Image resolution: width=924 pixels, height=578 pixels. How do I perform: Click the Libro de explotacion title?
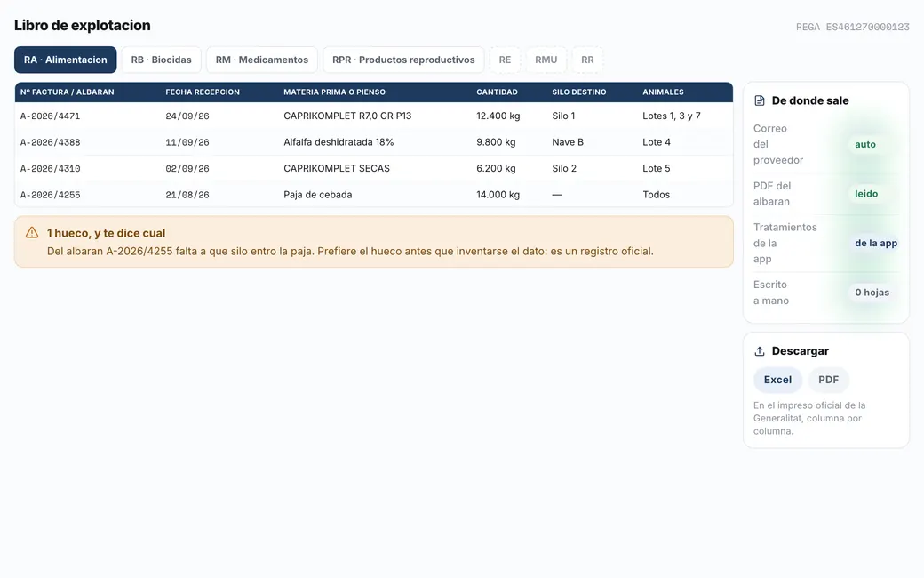point(83,26)
